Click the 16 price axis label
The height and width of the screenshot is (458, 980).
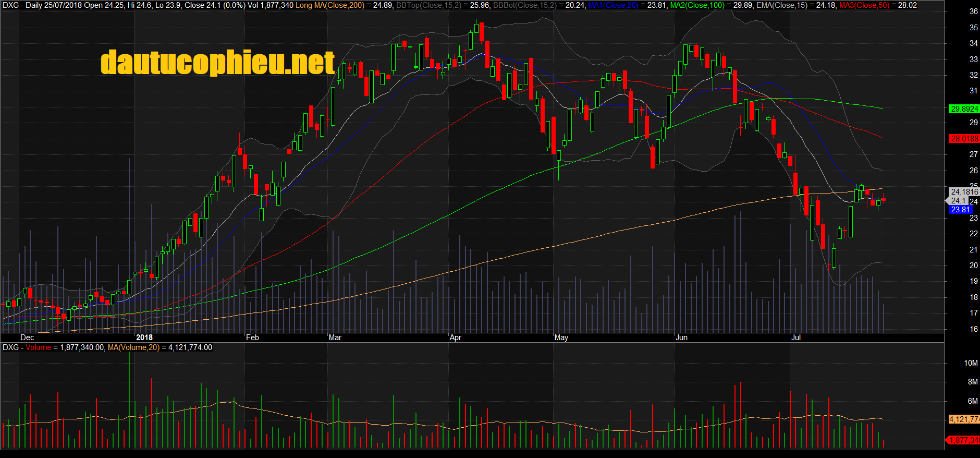click(973, 329)
